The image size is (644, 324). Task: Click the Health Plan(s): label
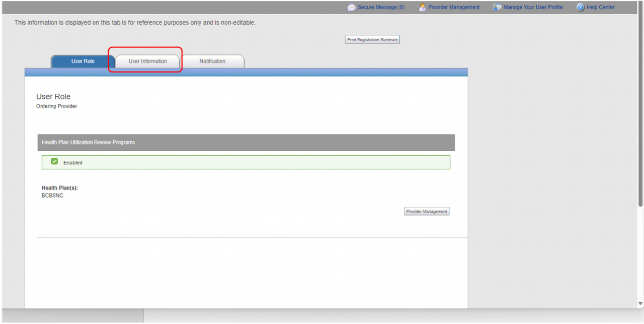(60, 188)
